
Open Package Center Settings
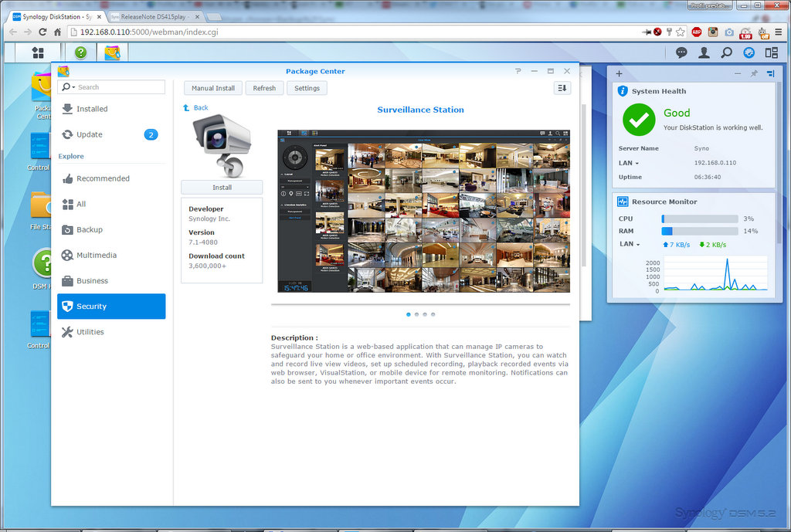click(307, 88)
